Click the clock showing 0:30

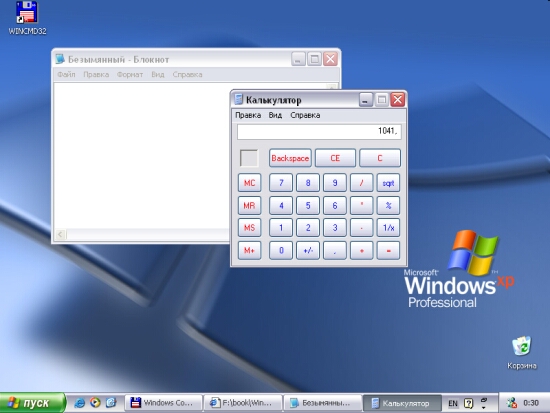tap(531, 403)
